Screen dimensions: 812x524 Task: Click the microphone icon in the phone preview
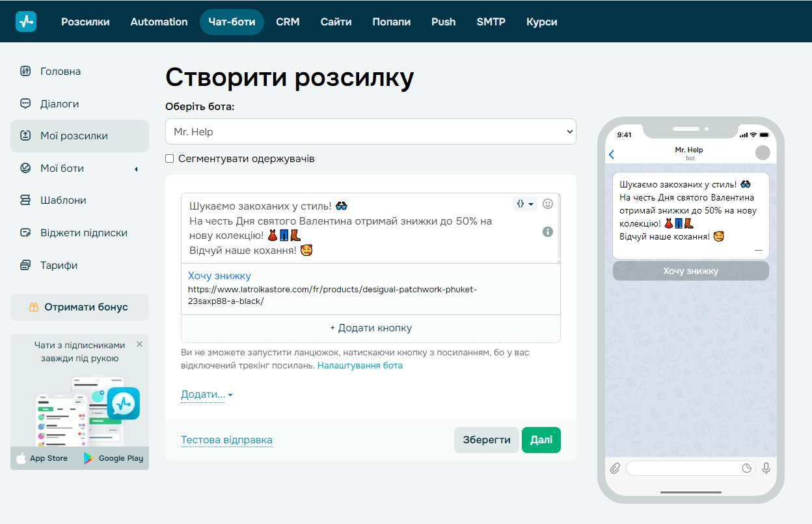(x=766, y=468)
